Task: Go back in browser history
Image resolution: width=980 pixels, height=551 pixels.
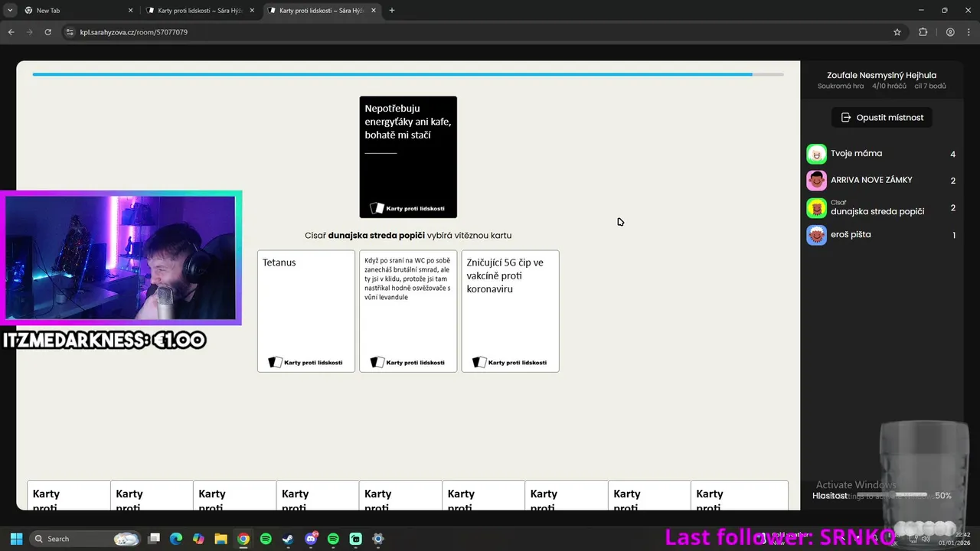Action: pyautogui.click(x=11, y=32)
